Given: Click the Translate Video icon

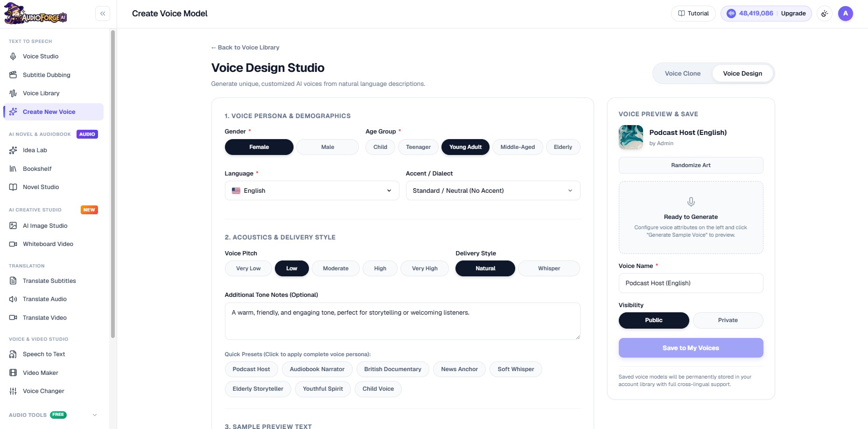Looking at the screenshot, I should (x=13, y=317).
